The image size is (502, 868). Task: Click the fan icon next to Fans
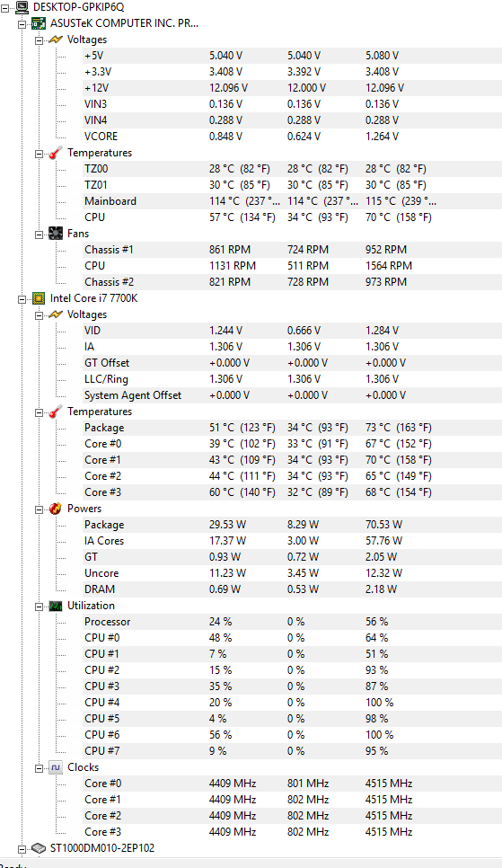click(x=56, y=234)
